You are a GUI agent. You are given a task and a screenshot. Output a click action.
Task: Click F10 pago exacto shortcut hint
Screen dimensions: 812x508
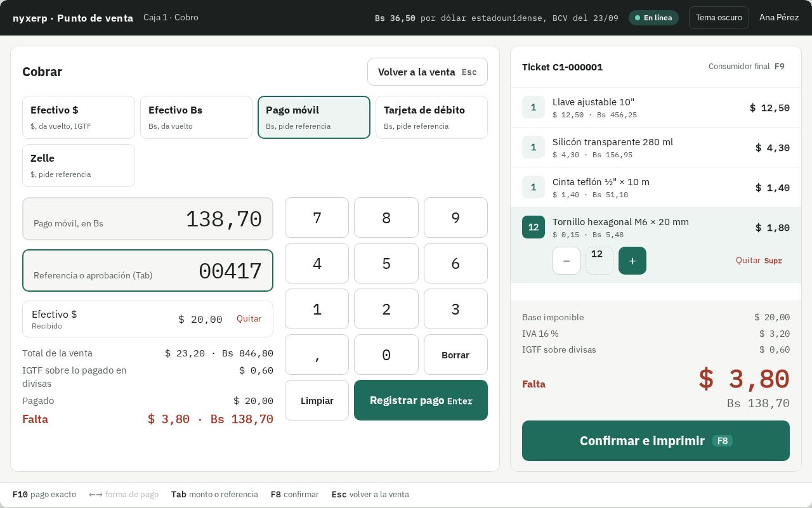pos(44,495)
